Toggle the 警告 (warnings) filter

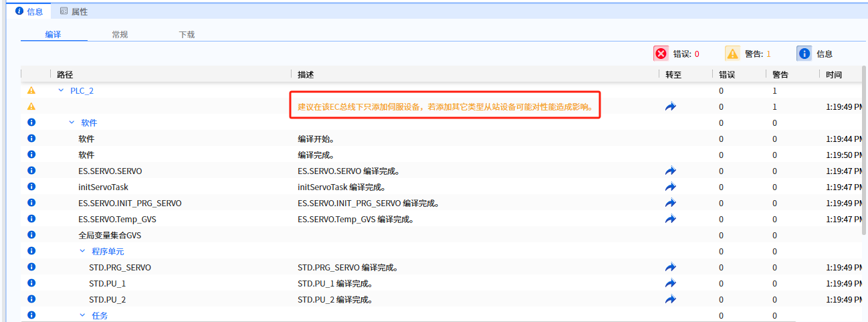pos(748,54)
